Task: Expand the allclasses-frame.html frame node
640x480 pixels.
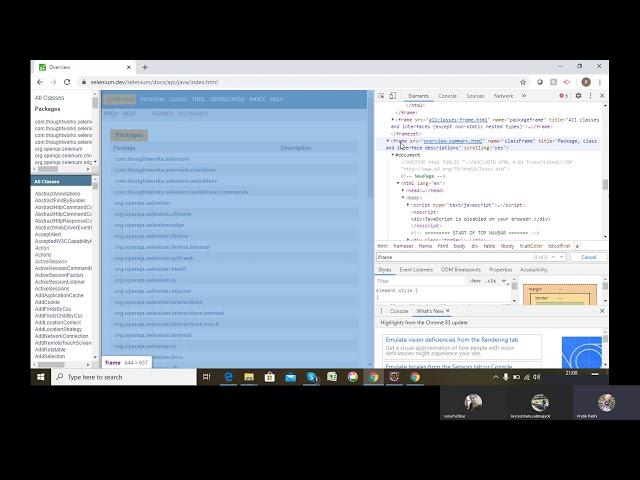Action: pos(393,120)
